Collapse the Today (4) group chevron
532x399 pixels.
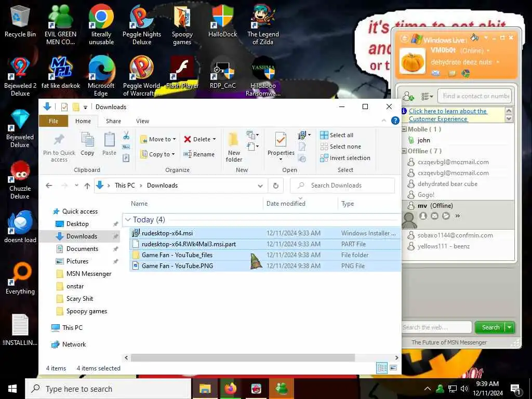click(128, 220)
